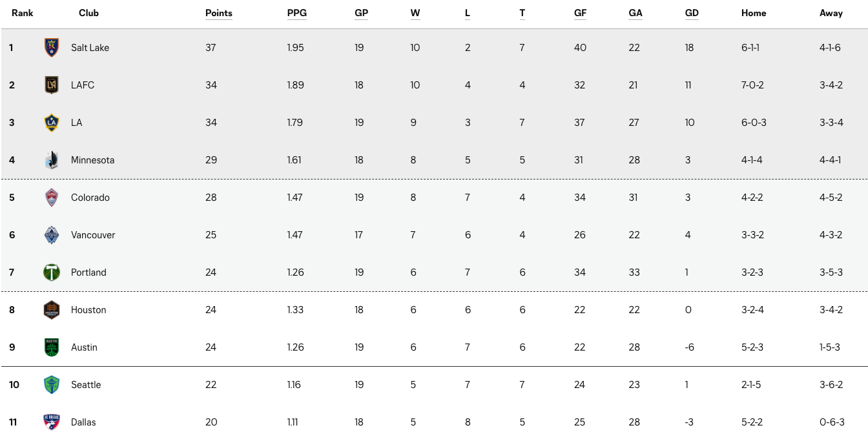
Task: Sort table by GF header
Action: pos(580,13)
